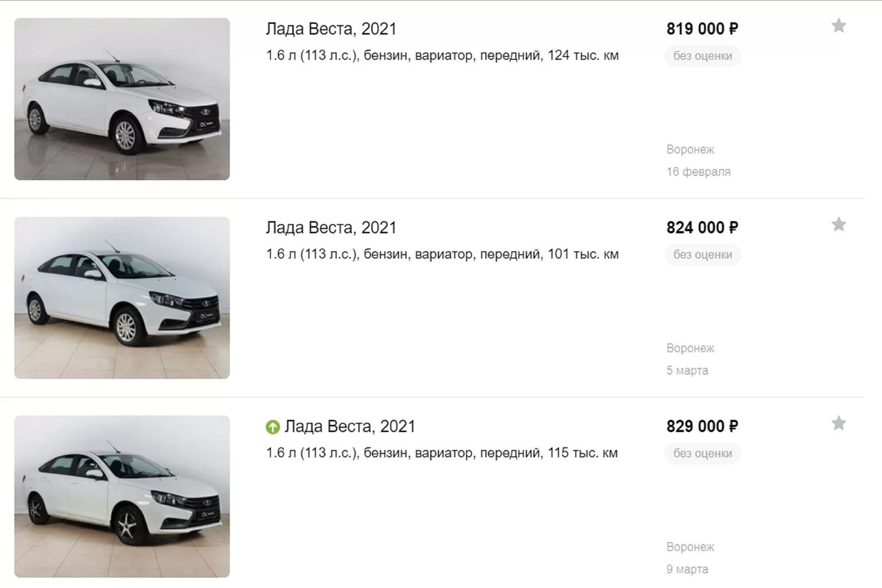Open photo of the 124 тыс. км car
882x588 pixels.
(x=122, y=99)
